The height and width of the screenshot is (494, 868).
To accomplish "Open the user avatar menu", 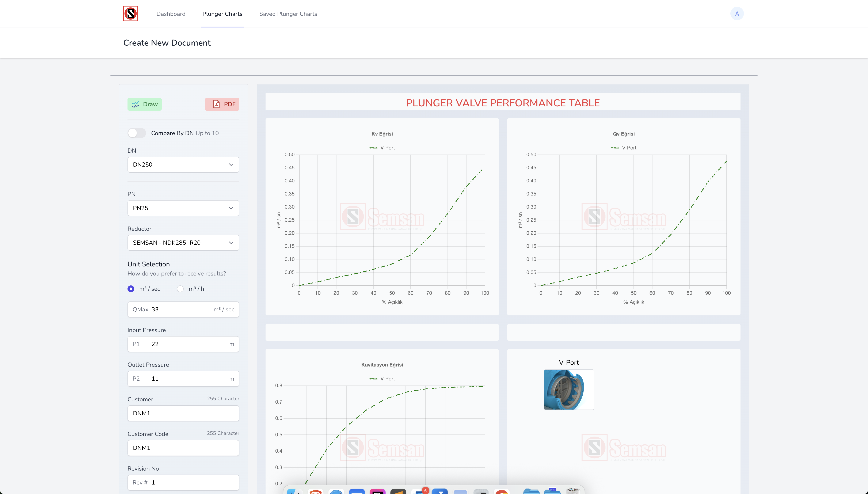I will point(737,14).
